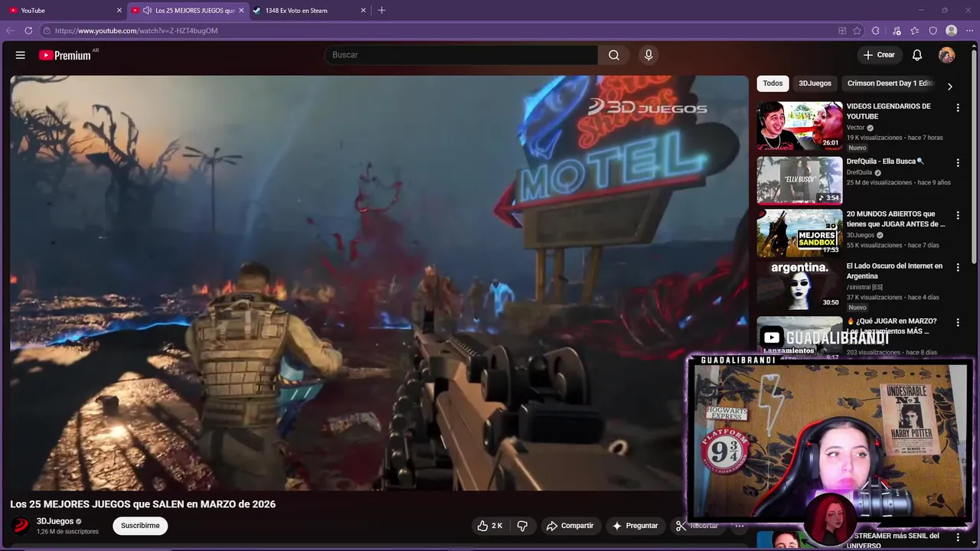This screenshot has height=551, width=980.
Task: Dislike the video with thumbs down
Action: click(x=522, y=526)
